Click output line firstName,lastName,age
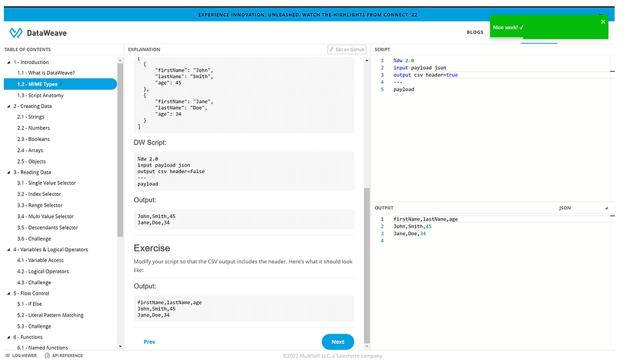Screen dimensions: 635x364 (425, 219)
